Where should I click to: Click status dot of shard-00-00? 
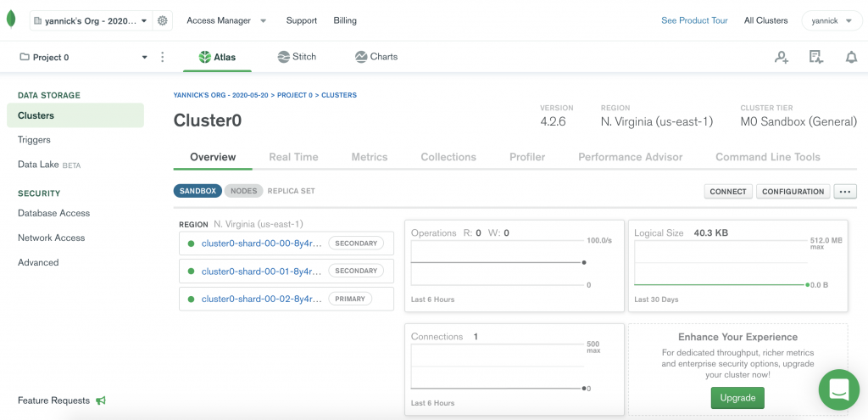[x=191, y=244]
